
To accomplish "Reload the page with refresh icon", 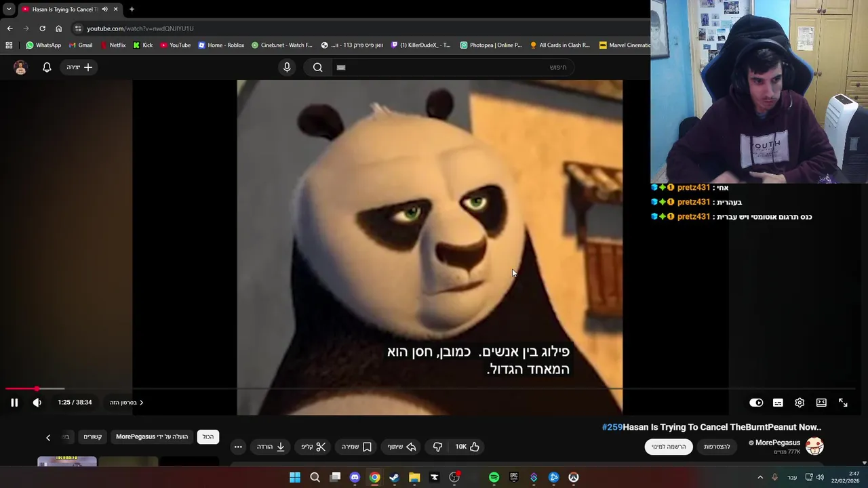I will point(42,28).
